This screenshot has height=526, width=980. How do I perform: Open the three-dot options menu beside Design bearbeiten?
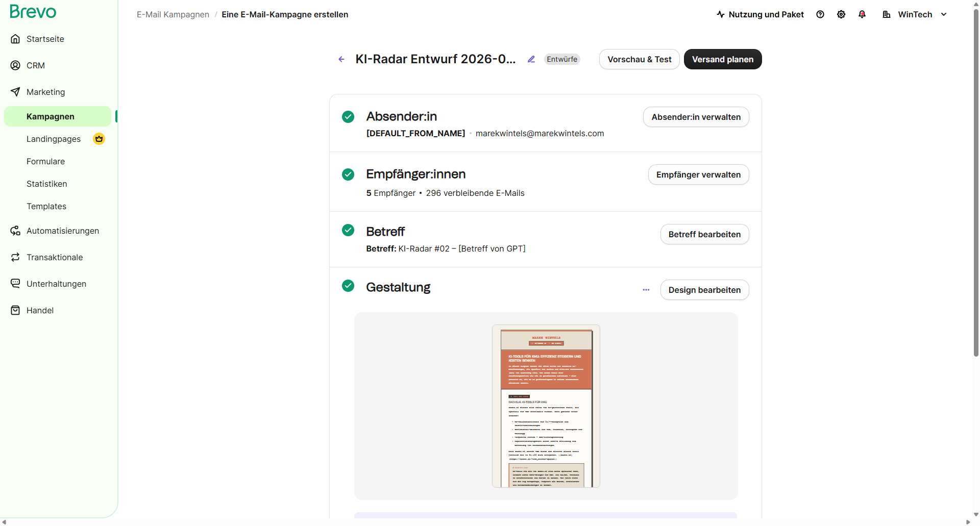click(x=646, y=290)
